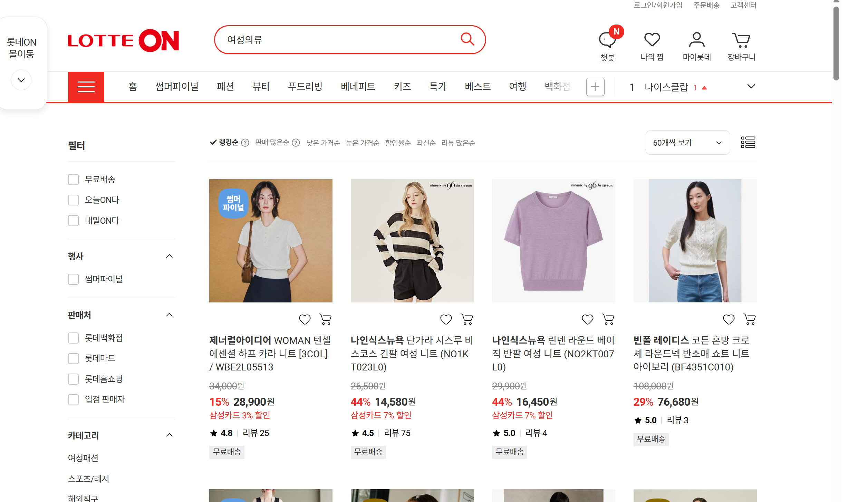The width and height of the screenshot is (868, 502).
Task: Expand the trending keyword ranking chevron
Action: [751, 87]
